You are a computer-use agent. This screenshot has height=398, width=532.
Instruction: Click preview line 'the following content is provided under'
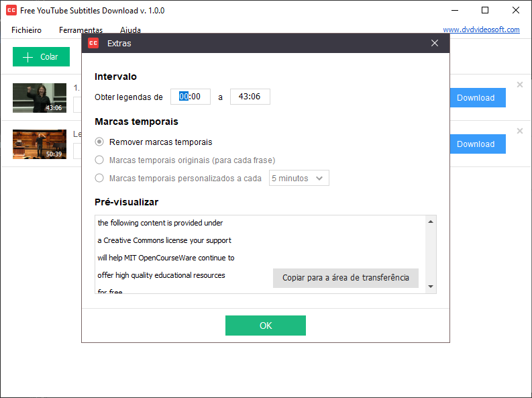[x=160, y=223]
